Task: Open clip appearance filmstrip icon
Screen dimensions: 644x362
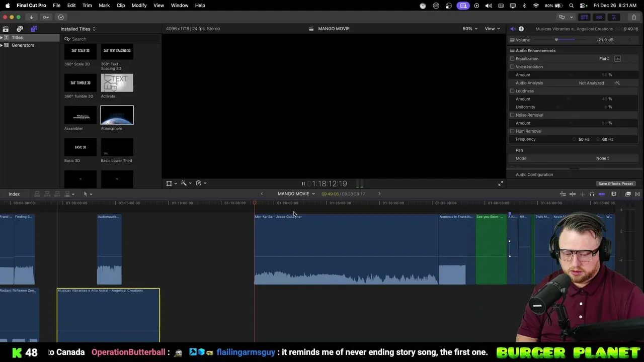Action: [x=613, y=194]
